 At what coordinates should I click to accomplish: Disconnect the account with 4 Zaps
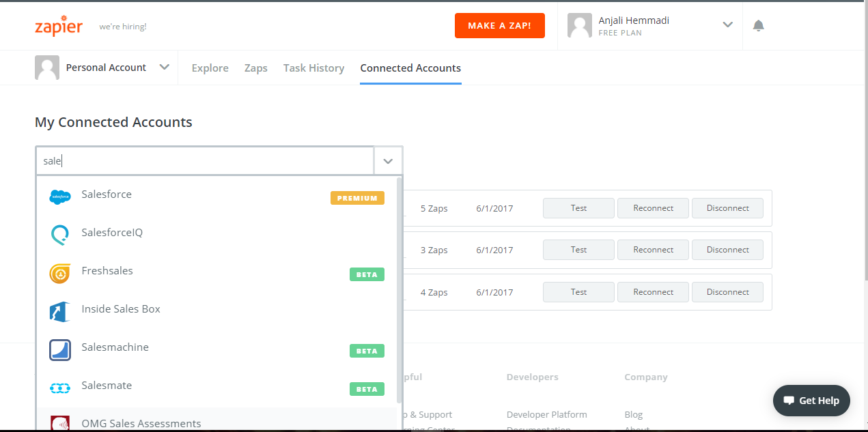click(x=728, y=292)
